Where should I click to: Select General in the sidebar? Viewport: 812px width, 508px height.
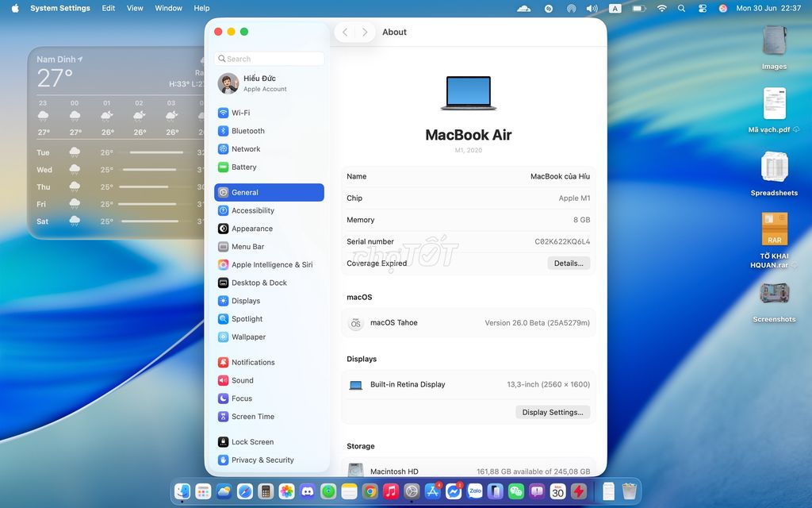(x=269, y=192)
